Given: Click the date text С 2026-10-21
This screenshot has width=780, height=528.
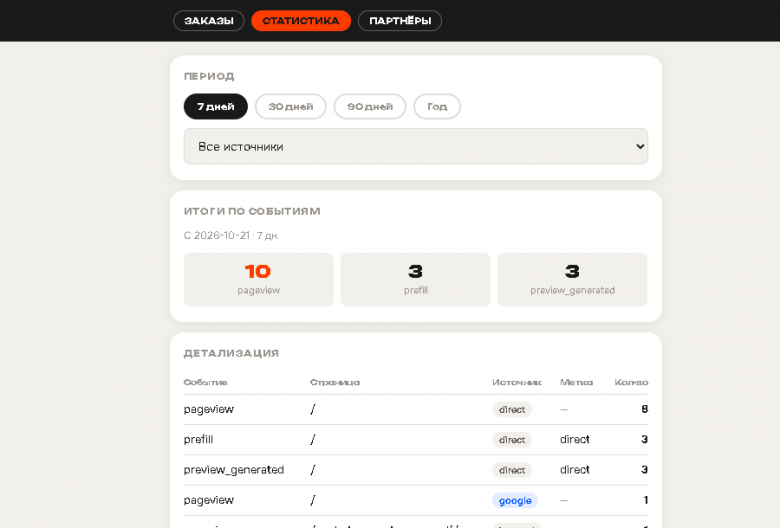Looking at the screenshot, I should 216,235.
